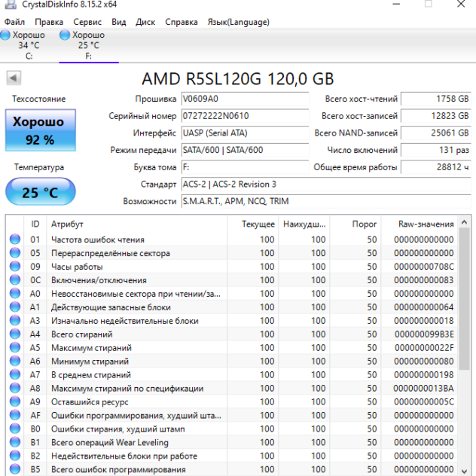
Task: Select the Всего стираний attribute row
Action: tap(232, 334)
